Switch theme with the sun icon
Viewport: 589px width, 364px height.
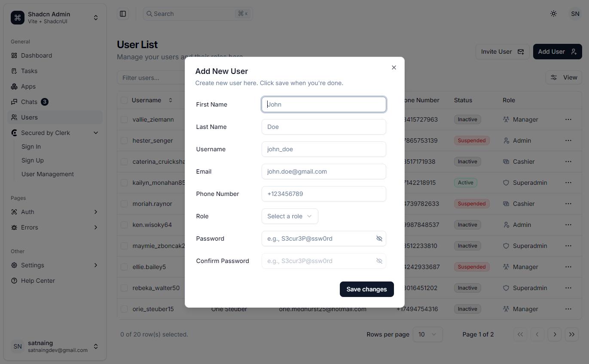pos(554,14)
